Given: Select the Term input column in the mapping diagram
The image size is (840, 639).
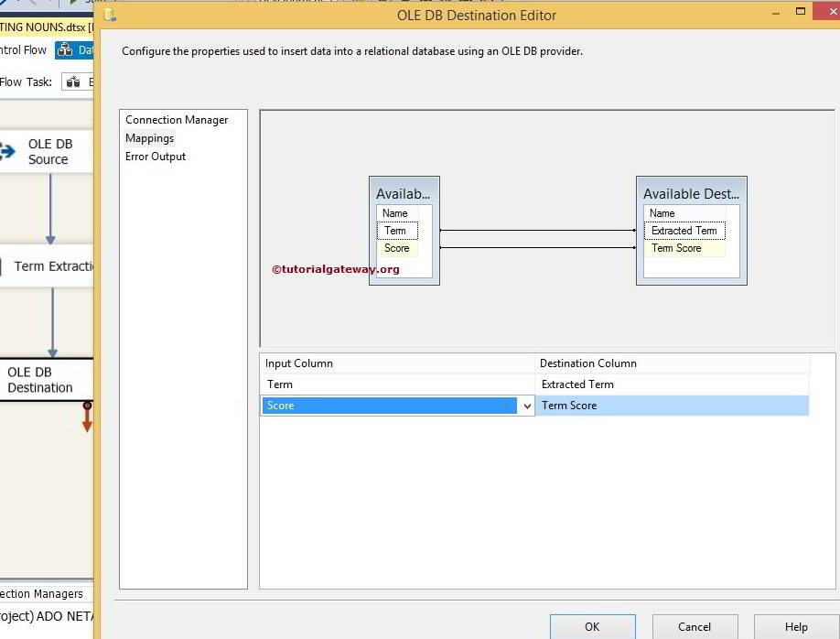Looking at the screenshot, I should point(395,231).
